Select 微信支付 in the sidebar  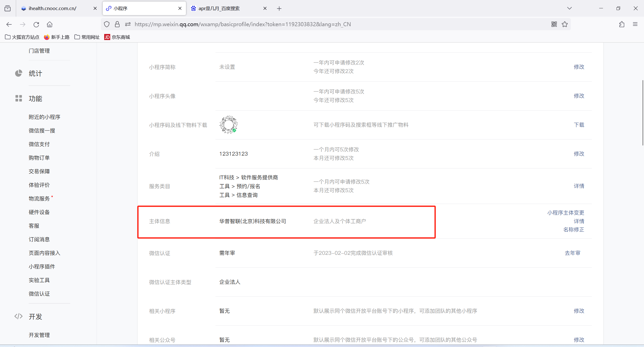[39, 144]
